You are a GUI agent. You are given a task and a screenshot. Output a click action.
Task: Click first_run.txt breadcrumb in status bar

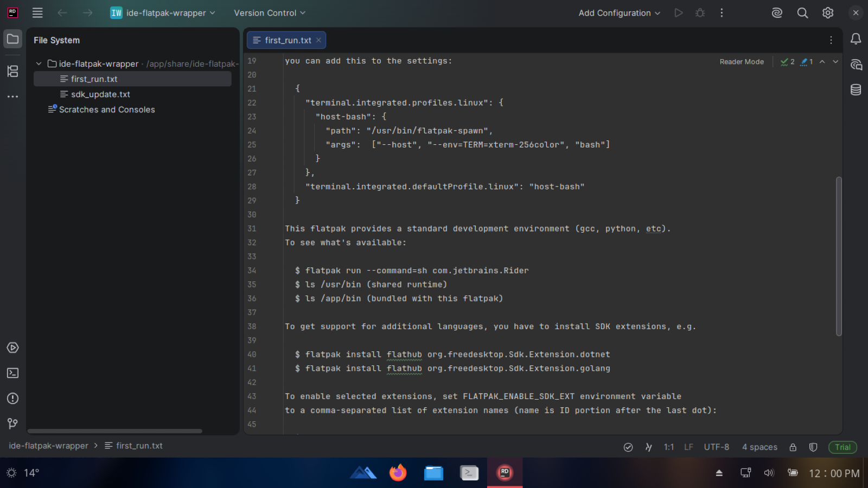point(133,446)
